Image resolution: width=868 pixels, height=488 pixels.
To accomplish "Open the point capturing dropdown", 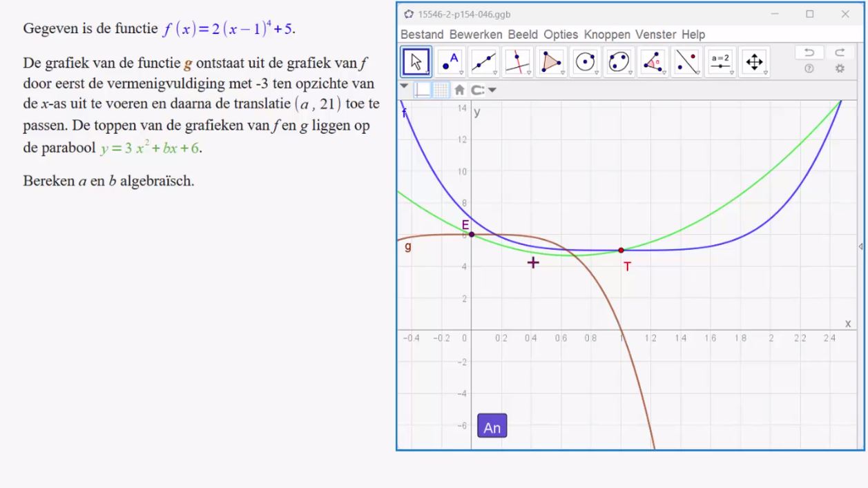I will coord(484,90).
